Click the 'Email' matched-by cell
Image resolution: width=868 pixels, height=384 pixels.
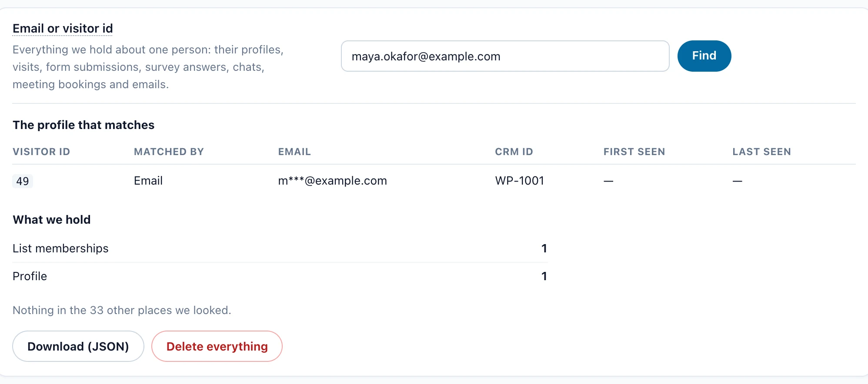(x=148, y=181)
